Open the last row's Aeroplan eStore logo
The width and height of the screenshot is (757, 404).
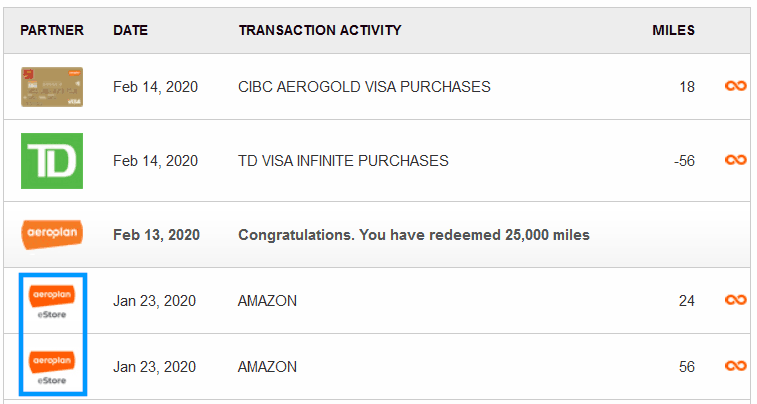click(x=52, y=367)
